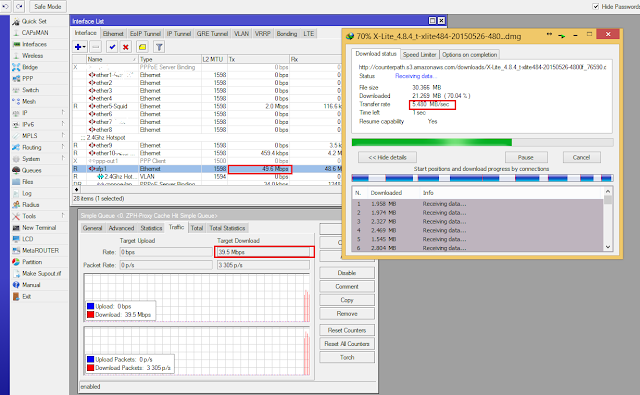Toggle the Safe Mode button
Screen dimensions: 640x395
tap(48, 7)
